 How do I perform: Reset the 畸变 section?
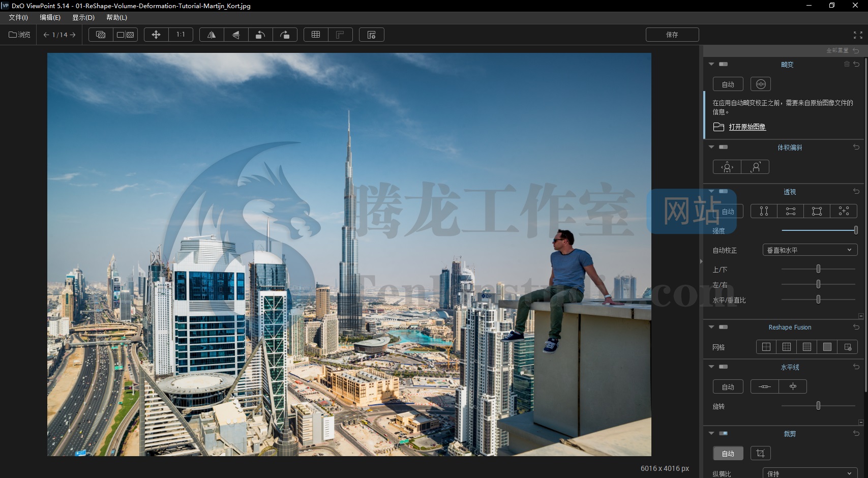856,64
